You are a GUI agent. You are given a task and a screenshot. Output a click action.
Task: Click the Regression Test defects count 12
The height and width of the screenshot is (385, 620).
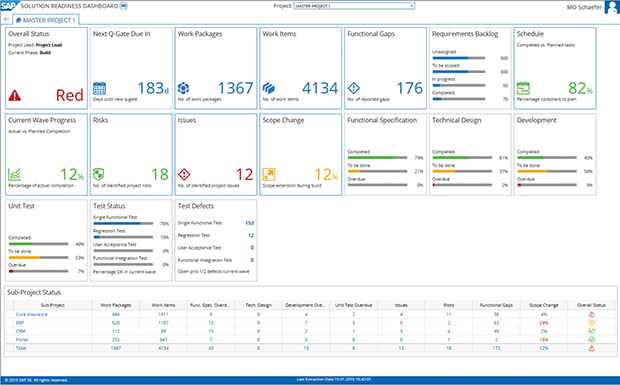click(251, 235)
